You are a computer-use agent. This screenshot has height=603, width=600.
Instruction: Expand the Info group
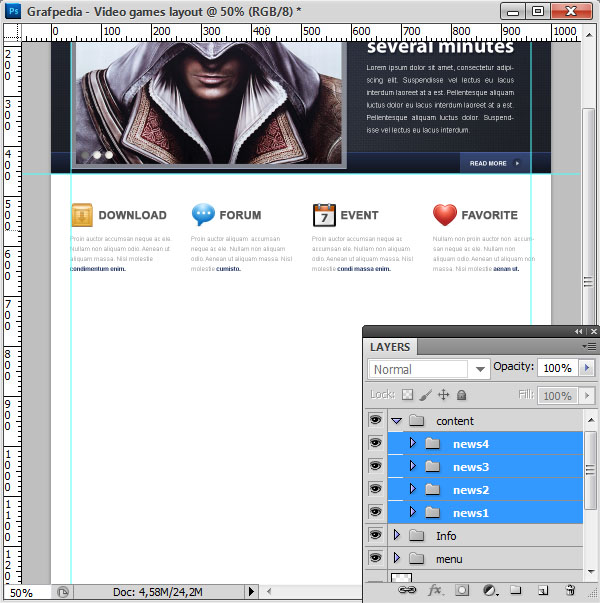point(397,535)
